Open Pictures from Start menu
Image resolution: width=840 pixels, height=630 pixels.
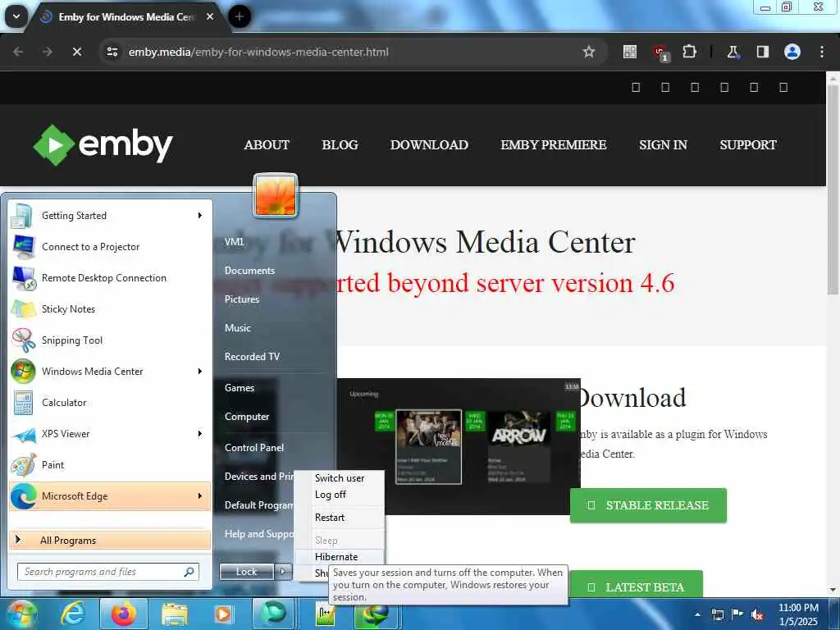pos(242,299)
